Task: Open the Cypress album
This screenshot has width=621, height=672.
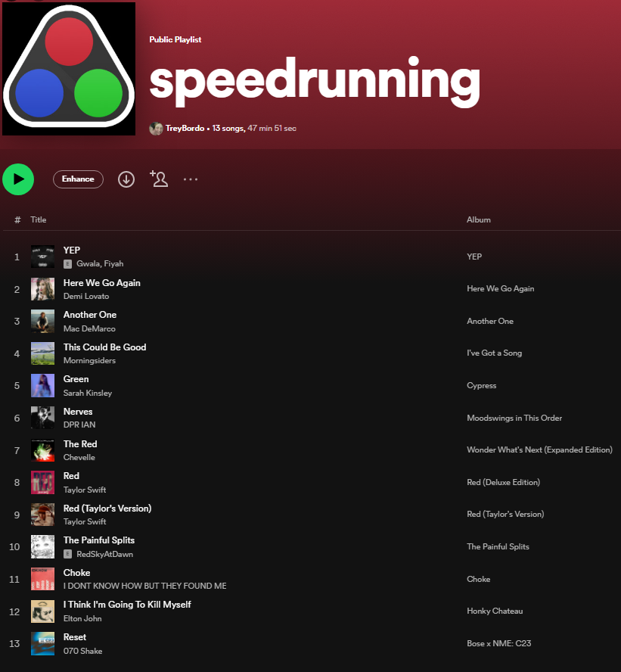Action: 481,385
